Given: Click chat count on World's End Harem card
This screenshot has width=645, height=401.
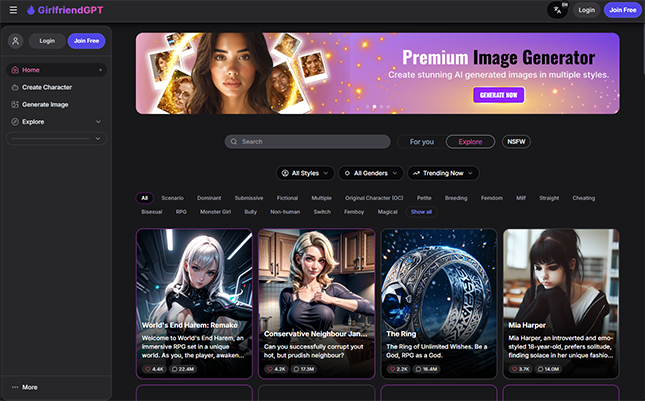Looking at the screenshot, I should [x=183, y=369].
